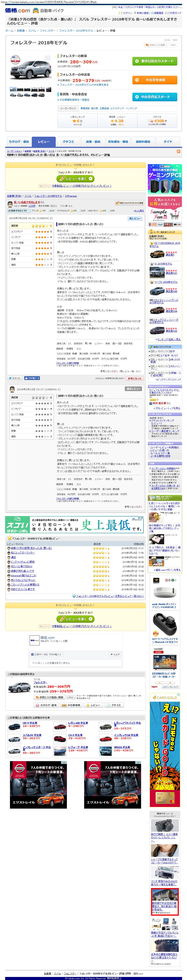Viewport: 187px width, 980px height.
Task: Open the 新規ID登録 link
Action: 142,13
